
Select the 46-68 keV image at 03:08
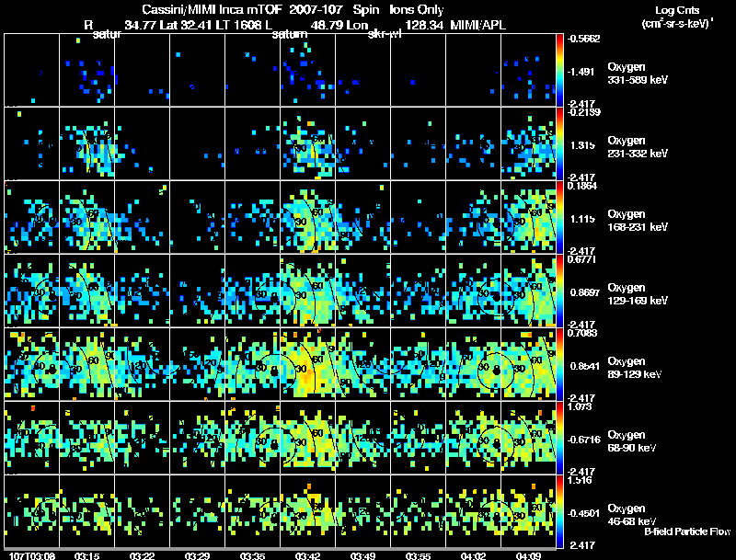click(31, 511)
